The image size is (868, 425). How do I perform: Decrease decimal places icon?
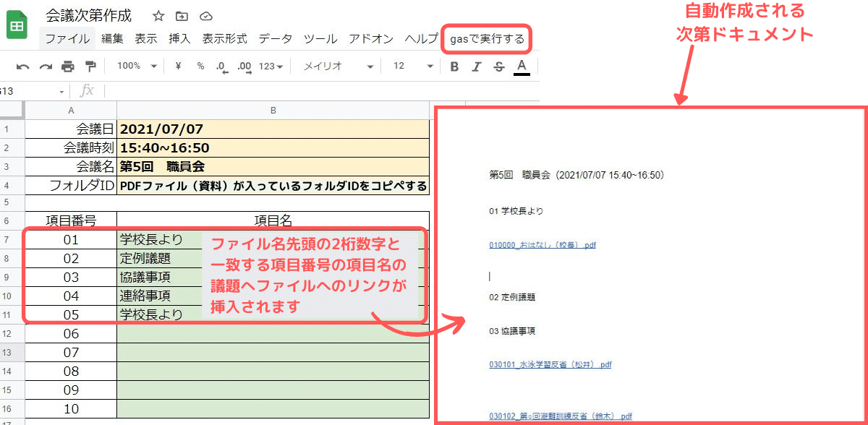pyautogui.click(x=220, y=66)
